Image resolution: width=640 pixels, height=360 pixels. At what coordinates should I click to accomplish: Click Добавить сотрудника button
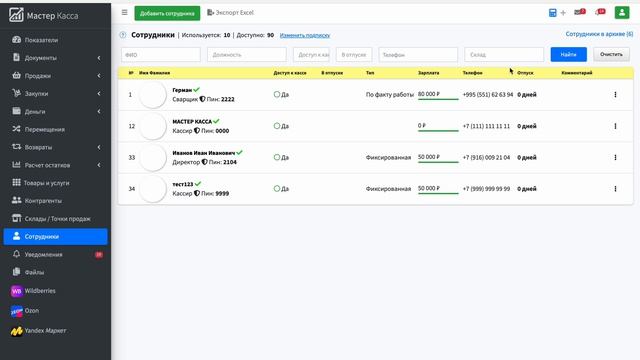167,13
